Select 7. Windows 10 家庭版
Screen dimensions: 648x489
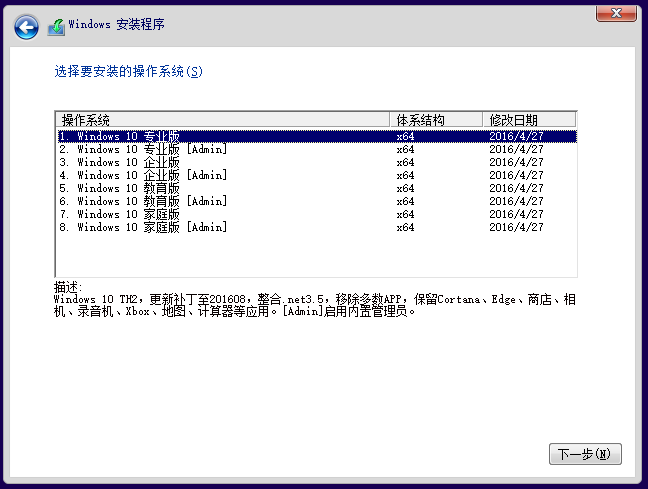tap(317, 214)
